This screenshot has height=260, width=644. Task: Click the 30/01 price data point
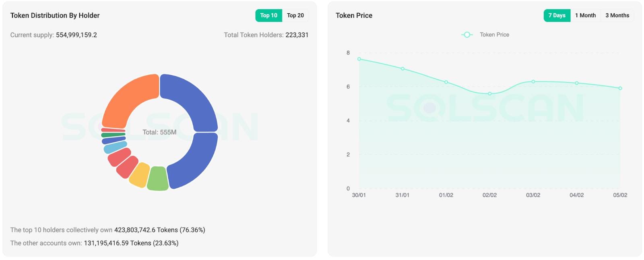tap(359, 59)
